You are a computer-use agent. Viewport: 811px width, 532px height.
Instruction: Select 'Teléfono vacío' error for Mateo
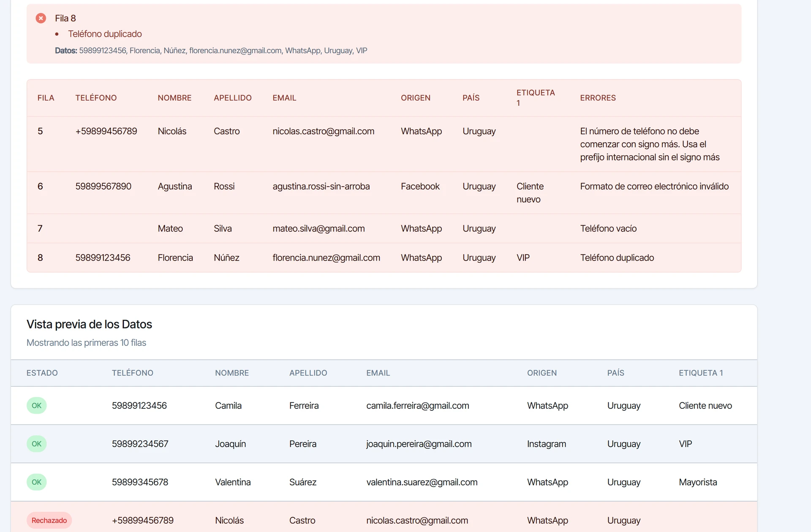(x=608, y=229)
